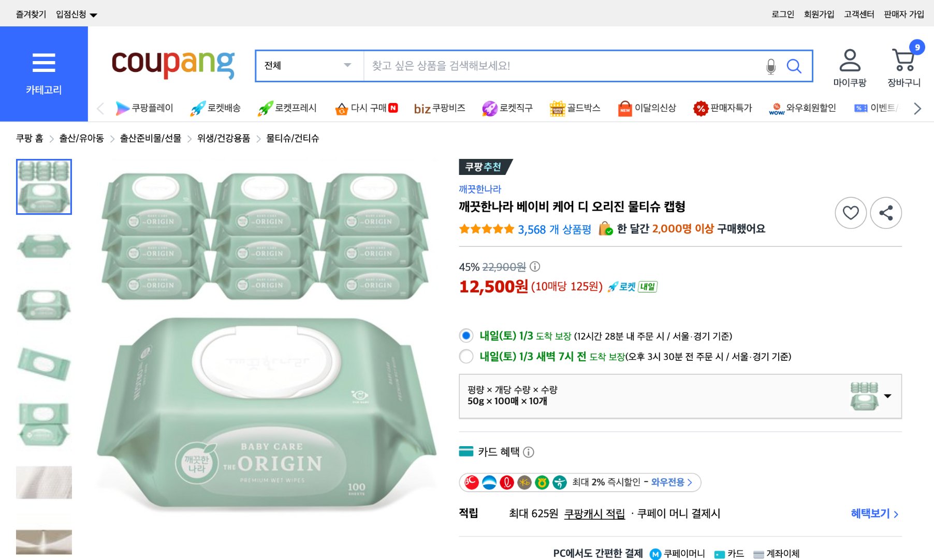Click the voice search microphone icon
Screen dimensions: 934x560
click(x=771, y=66)
